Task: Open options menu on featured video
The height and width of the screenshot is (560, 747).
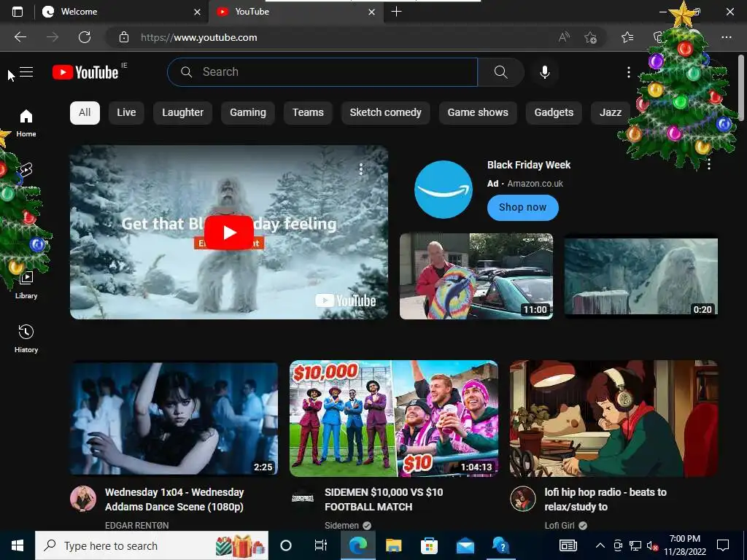Action: [361, 168]
